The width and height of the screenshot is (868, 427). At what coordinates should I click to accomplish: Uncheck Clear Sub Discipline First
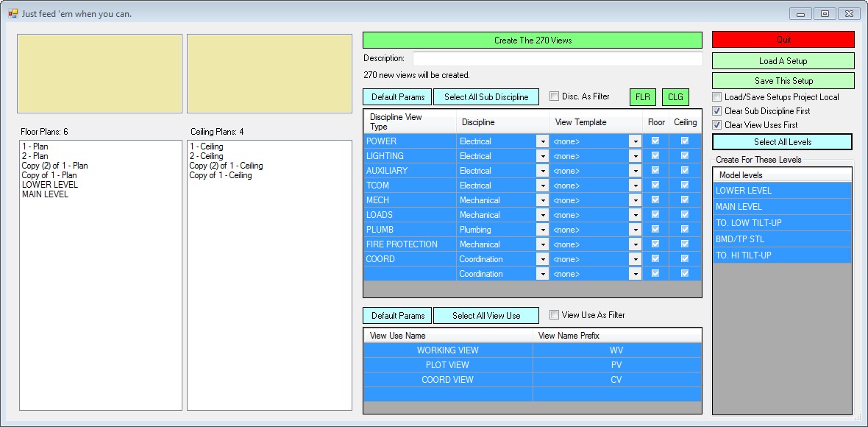(717, 110)
